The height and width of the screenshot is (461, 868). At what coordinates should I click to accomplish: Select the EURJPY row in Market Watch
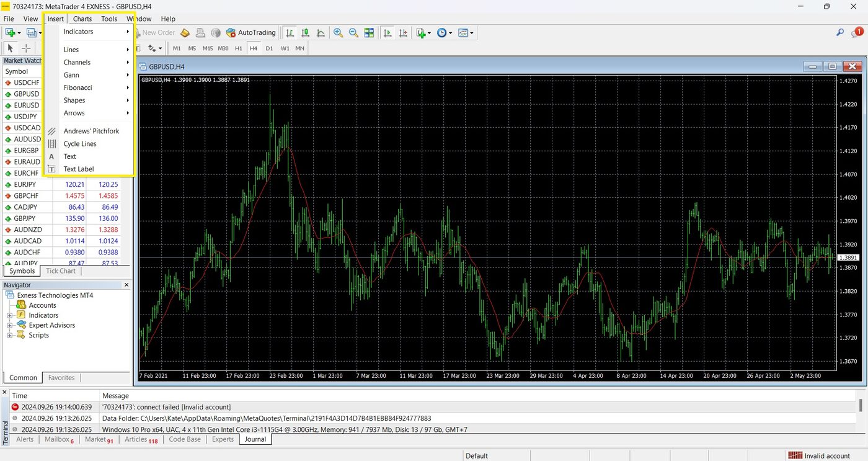(62, 184)
